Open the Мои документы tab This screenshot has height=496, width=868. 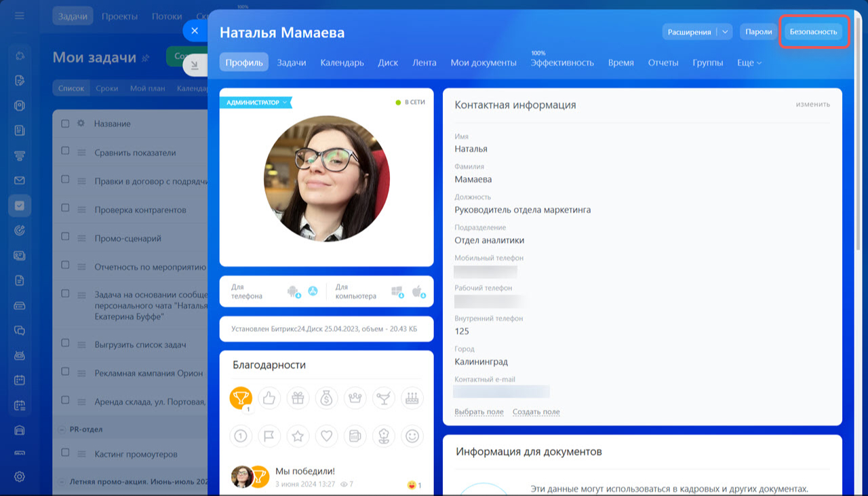point(484,62)
